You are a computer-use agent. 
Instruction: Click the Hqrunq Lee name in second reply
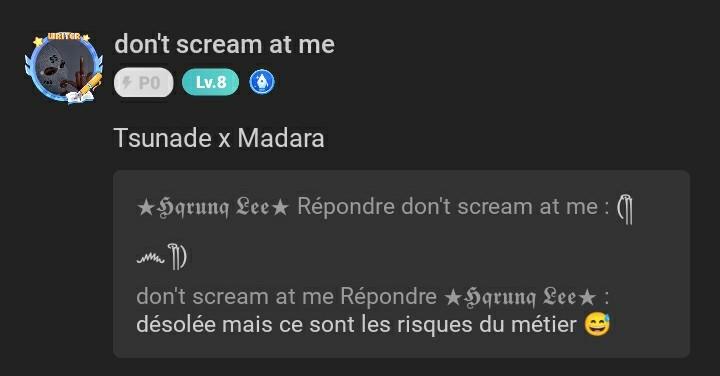[520, 297]
